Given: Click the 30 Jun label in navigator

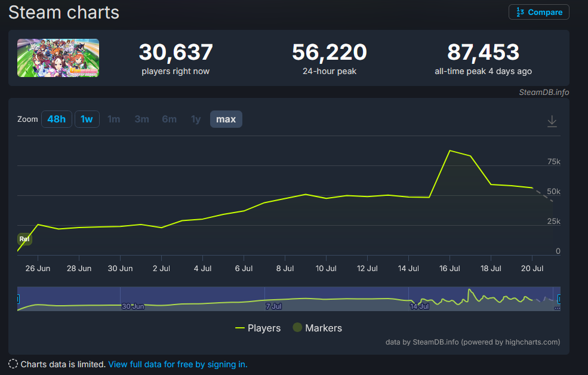Looking at the screenshot, I should click(133, 306).
